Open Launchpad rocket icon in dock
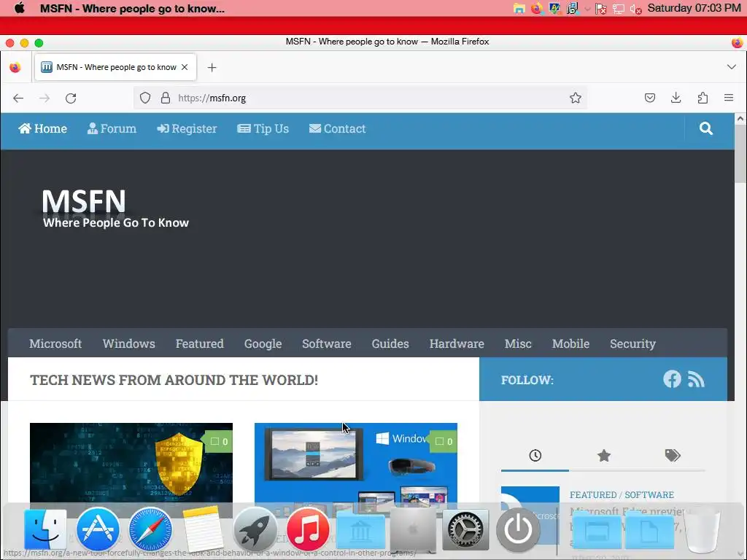The height and width of the screenshot is (560, 747). (255, 529)
